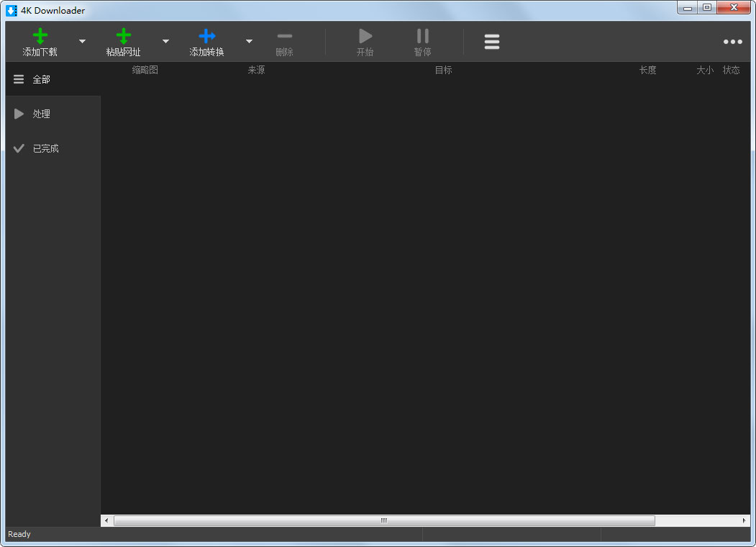Image resolution: width=756 pixels, height=547 pixels.
Task: Click the horizontal scrollbar right arrow
Action: click(x=744, y=520)
